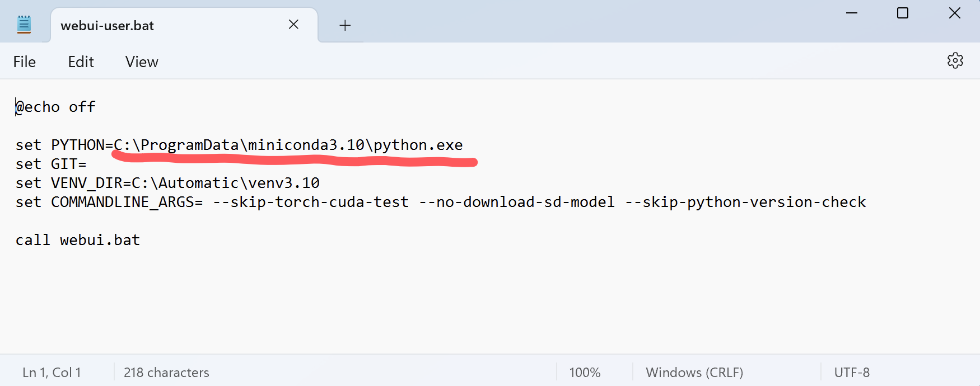The image size is (980, 386).
Task: Click the 218 characters count in status bar
Action: 166,373
